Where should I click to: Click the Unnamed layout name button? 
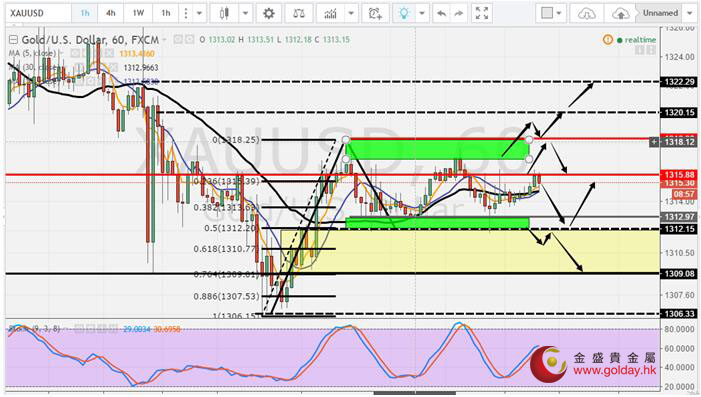(660, 13)
